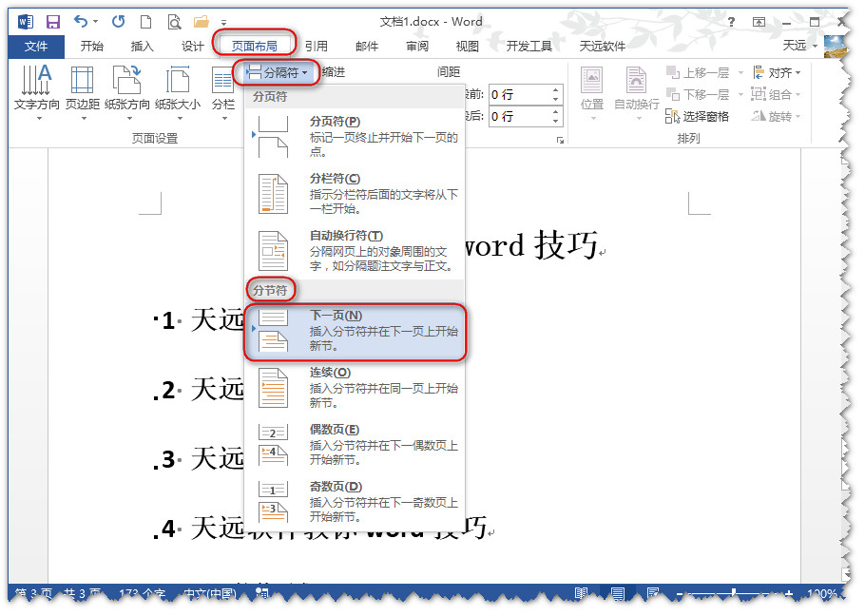Open the 天远 account dropdown

pyautogui.click(x=798, y=46)
